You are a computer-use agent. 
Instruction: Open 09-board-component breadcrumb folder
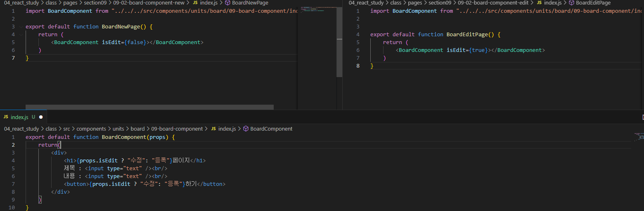(x=177, y=129)
